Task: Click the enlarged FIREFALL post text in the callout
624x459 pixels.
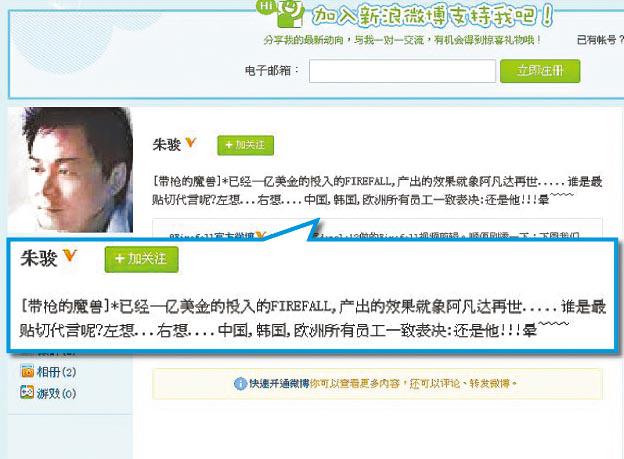Action: point(312,318)
